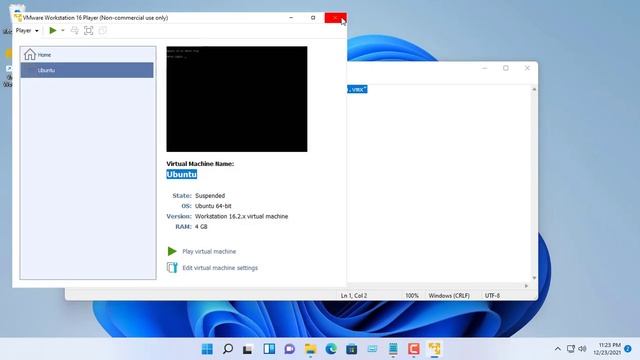
Task: Show hidden system tray icons
Action: pos(558,349)
